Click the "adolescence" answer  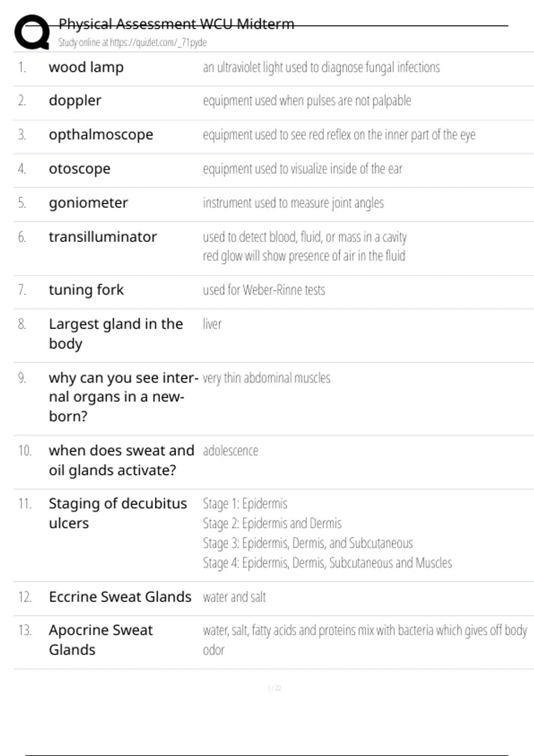click(x=231, y=451)
